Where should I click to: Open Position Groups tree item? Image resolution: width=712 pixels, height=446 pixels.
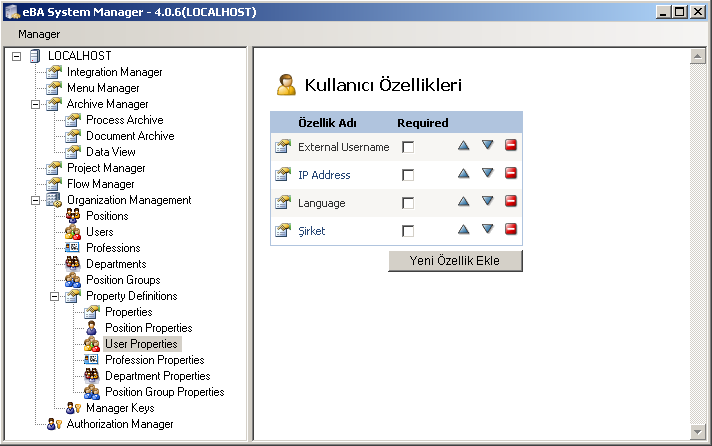coord(123,280)
